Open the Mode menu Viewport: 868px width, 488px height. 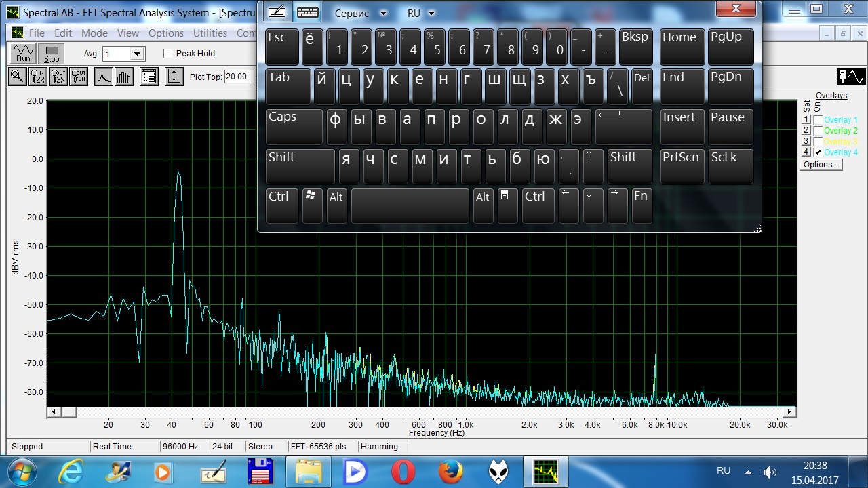94,33
